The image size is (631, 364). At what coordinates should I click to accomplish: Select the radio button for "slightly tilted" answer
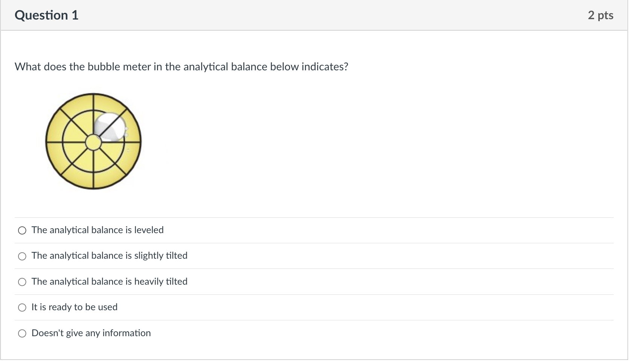coord(22,256)
